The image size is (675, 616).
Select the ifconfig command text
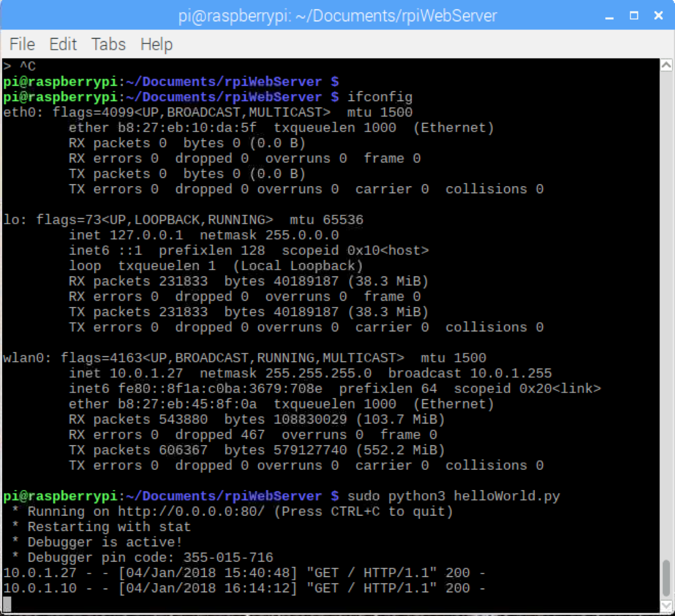click(381, 97)
